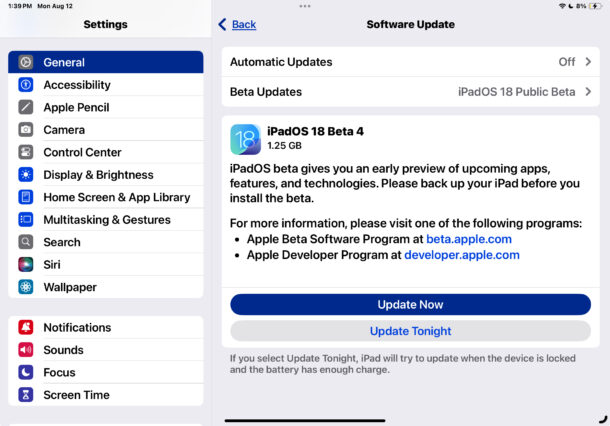The height and width of the screenshot is (426, 610).
Task: Open the beta.apple.com link
Action: 469,239
